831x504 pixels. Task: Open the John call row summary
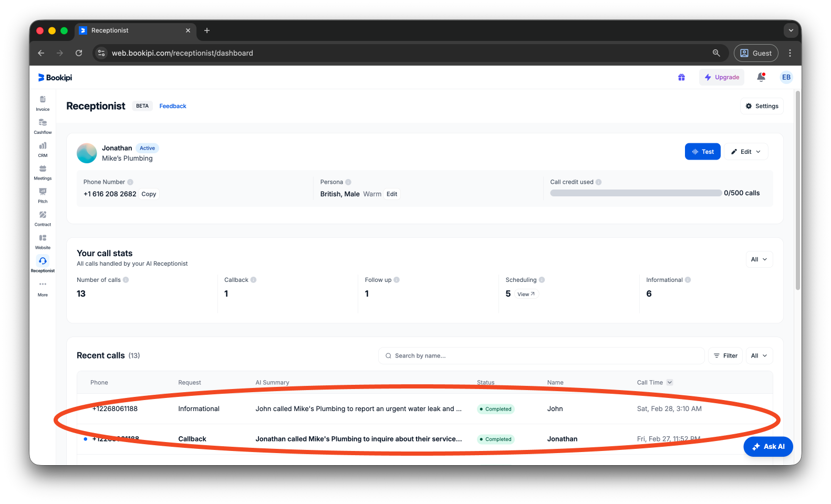359,408
